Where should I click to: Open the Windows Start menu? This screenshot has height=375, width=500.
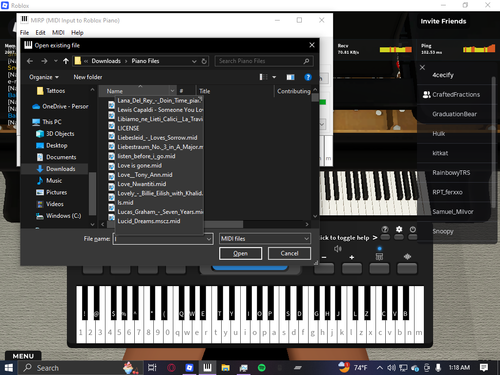tap(9, 368)
